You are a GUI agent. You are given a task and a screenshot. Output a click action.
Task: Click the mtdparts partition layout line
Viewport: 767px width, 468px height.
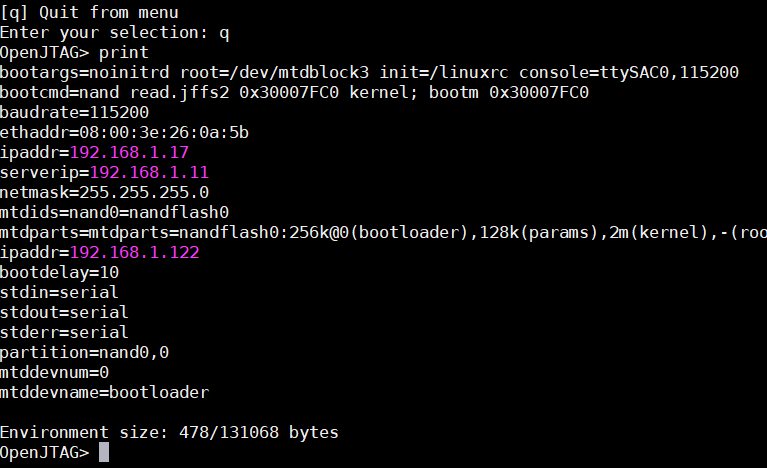pos(383,232)
